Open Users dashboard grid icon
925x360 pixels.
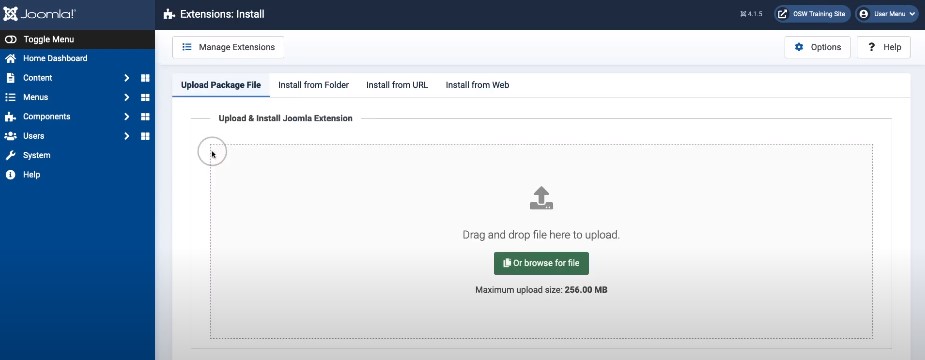(145, 136)
